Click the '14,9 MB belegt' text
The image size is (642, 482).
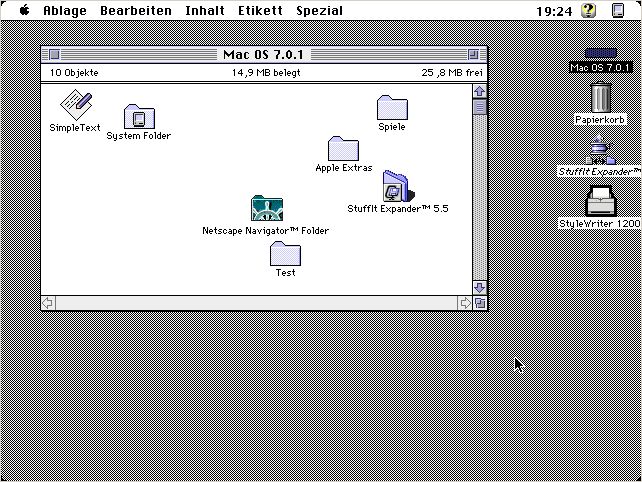(266, 73)
